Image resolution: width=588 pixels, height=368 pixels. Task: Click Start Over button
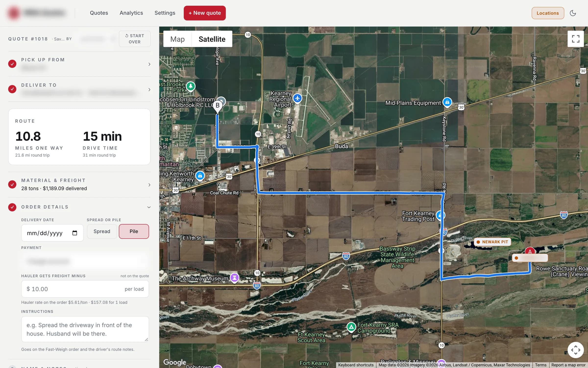(x=135, y=39)
